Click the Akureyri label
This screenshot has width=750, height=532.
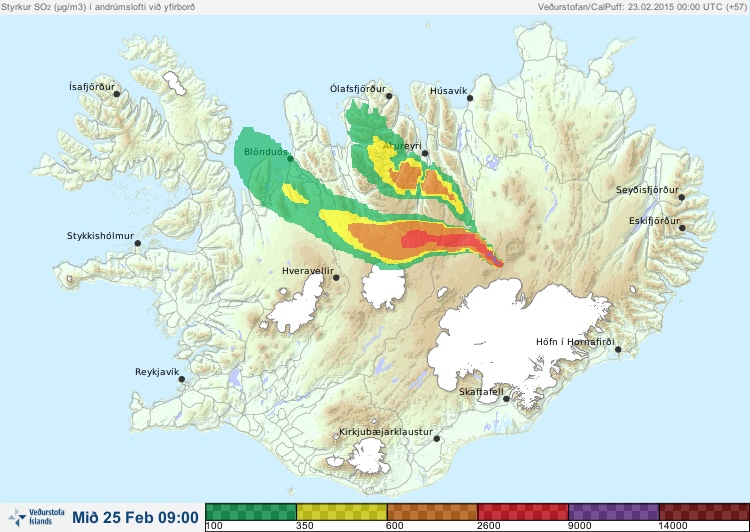click(x=402, y=146)
